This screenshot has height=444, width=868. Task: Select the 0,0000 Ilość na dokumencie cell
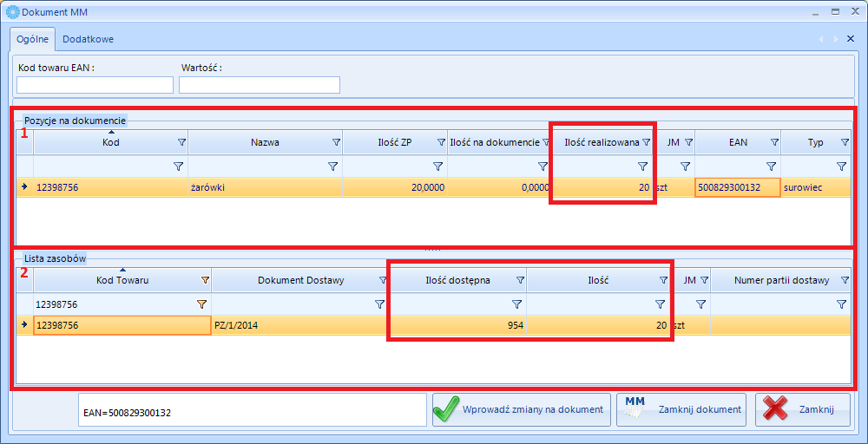pyautogui.click(x=500, y=188)
